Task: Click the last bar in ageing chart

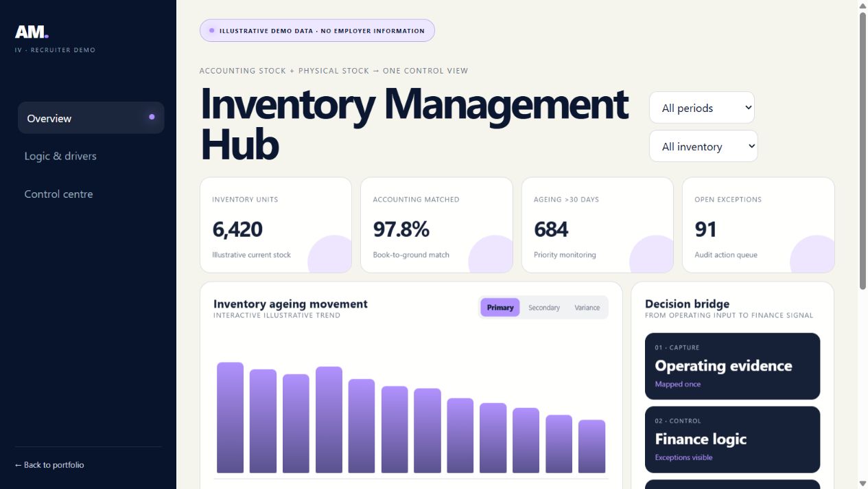Action: [x=591, y=446]
